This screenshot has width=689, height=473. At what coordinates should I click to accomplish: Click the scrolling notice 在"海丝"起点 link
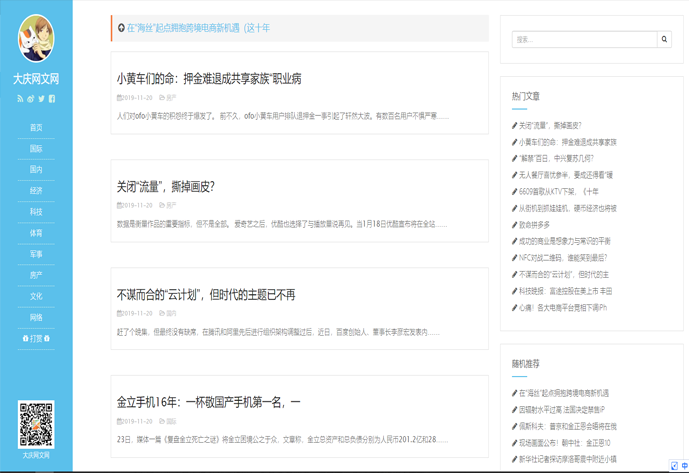[x=198, y=28]
